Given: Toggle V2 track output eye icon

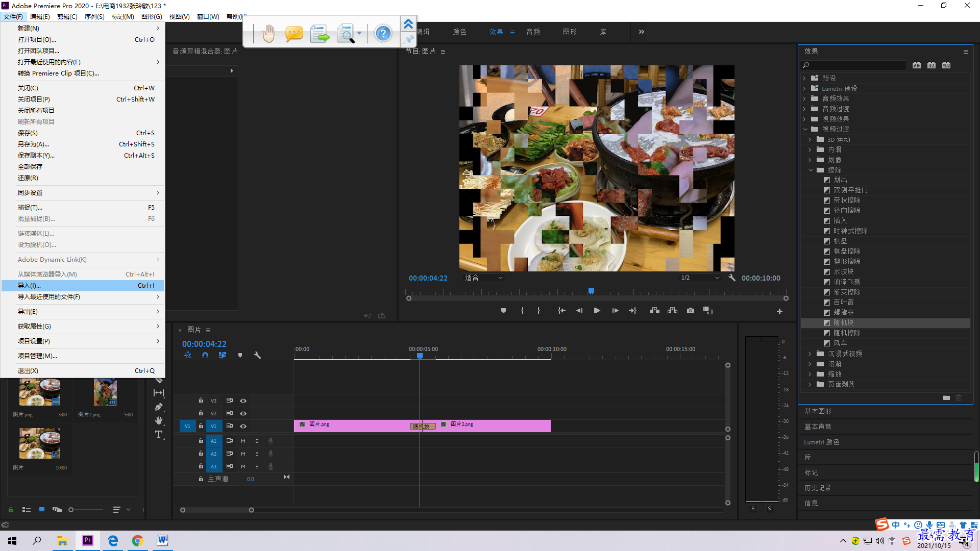Looking at the screenshot, I should tap(243, 413).
